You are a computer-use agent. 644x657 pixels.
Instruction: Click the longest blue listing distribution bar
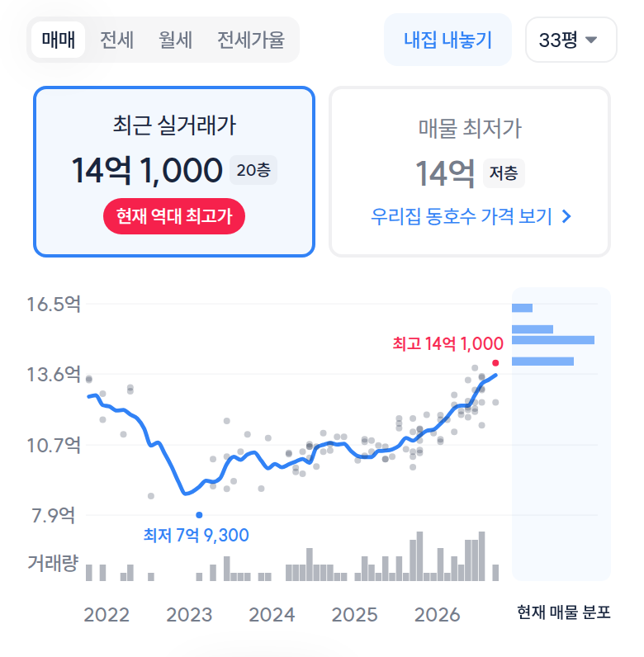(553, 340)
